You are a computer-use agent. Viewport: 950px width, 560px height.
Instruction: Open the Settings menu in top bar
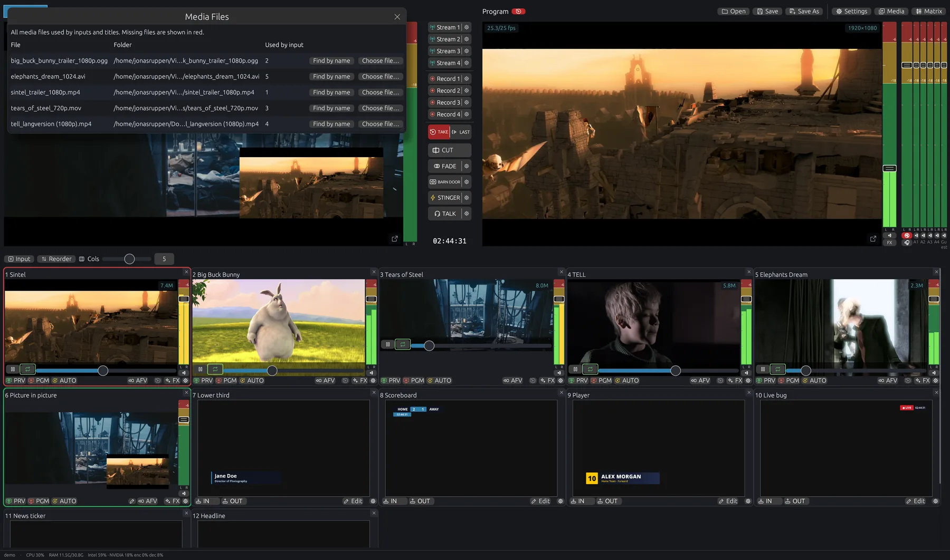click(851, 11)
